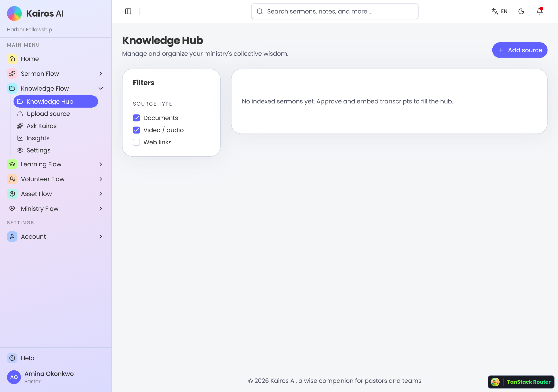Open Ask Kairos in sidebar
This screenshot has height=392, width=558.
coord(56,126)
